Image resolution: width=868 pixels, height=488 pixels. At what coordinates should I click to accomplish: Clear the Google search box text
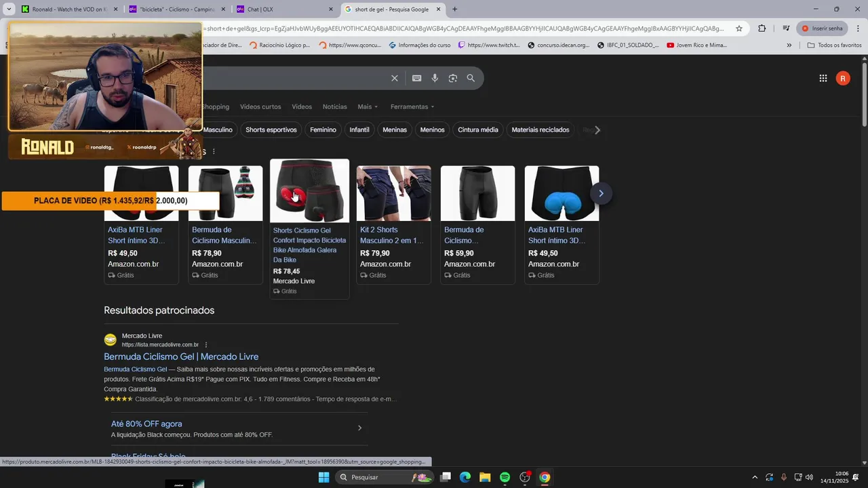coord(394,78)
